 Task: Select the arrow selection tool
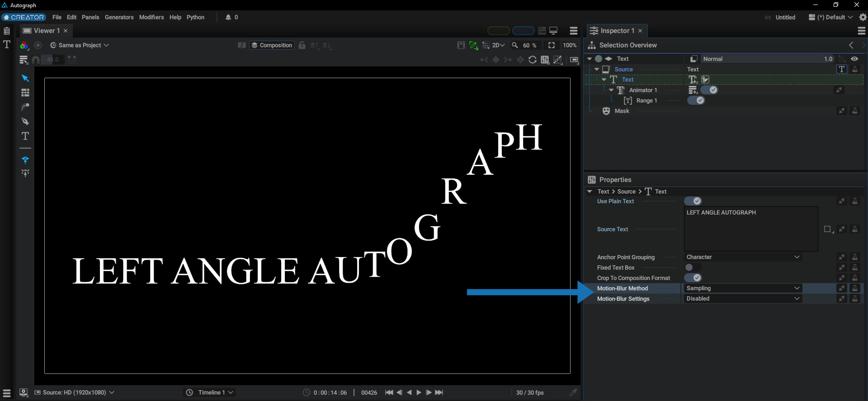[25, 78]
